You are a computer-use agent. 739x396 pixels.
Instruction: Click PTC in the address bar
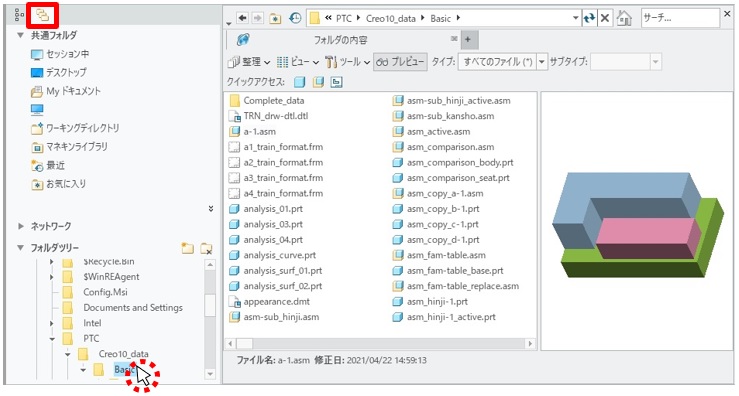point(344,19)
